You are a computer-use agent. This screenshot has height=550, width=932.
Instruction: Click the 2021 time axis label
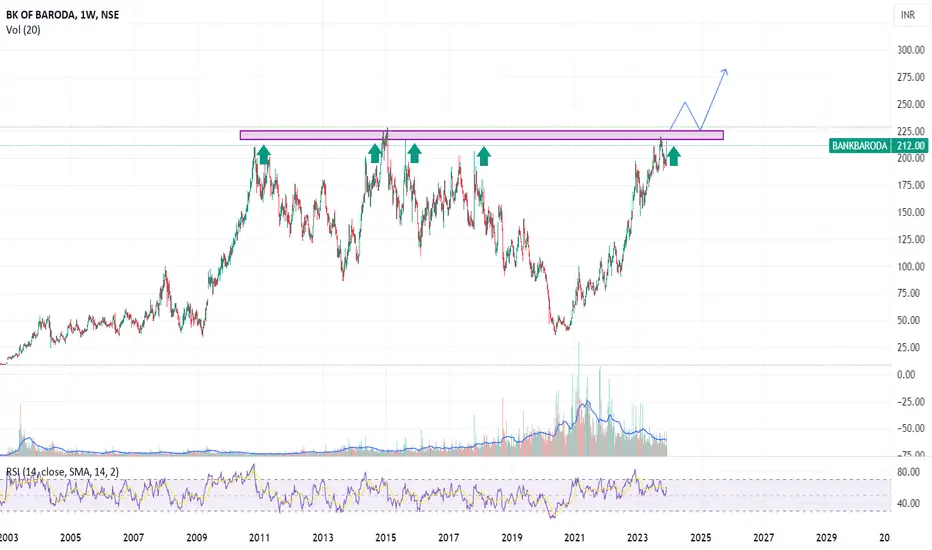tap(575, 538)
